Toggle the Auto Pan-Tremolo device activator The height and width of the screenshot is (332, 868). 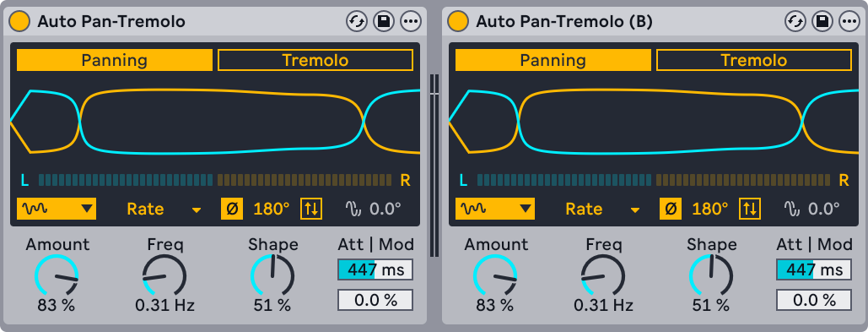(19, 22)
